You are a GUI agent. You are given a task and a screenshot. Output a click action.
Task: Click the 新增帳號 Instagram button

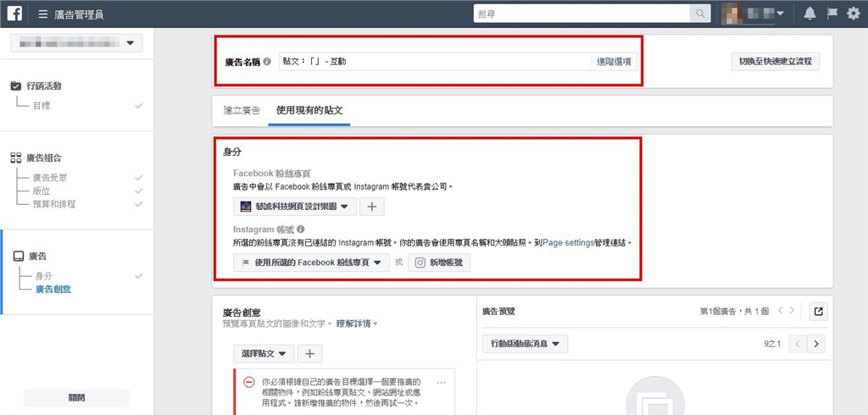coord(440,263)
